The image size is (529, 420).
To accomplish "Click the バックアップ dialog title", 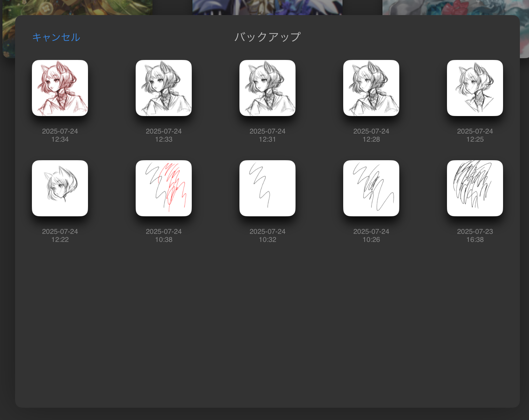I will 267,37.
